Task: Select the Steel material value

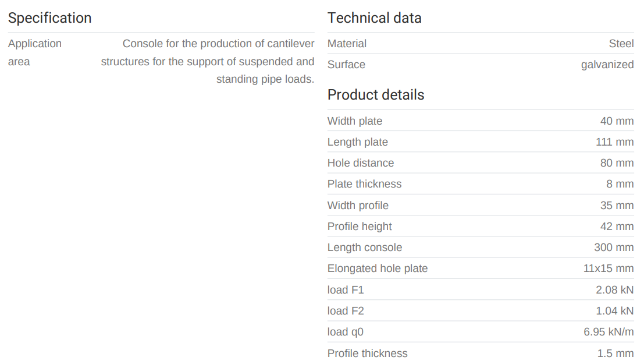Action: (621, 44)
